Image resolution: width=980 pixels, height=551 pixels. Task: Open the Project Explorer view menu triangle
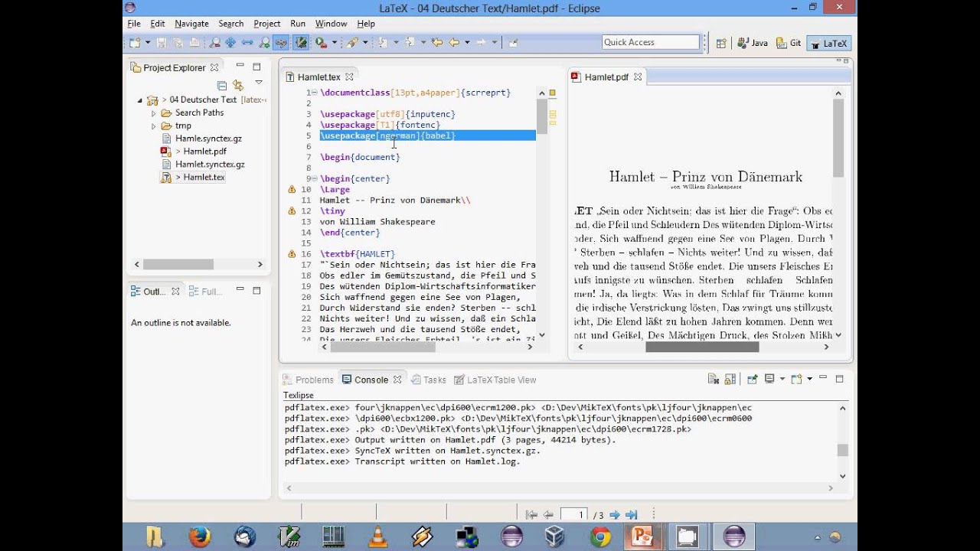(x=259, y=83)
